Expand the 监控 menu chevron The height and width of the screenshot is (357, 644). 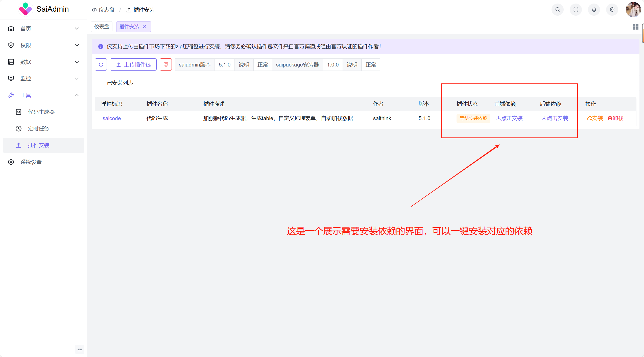[77, 79]
